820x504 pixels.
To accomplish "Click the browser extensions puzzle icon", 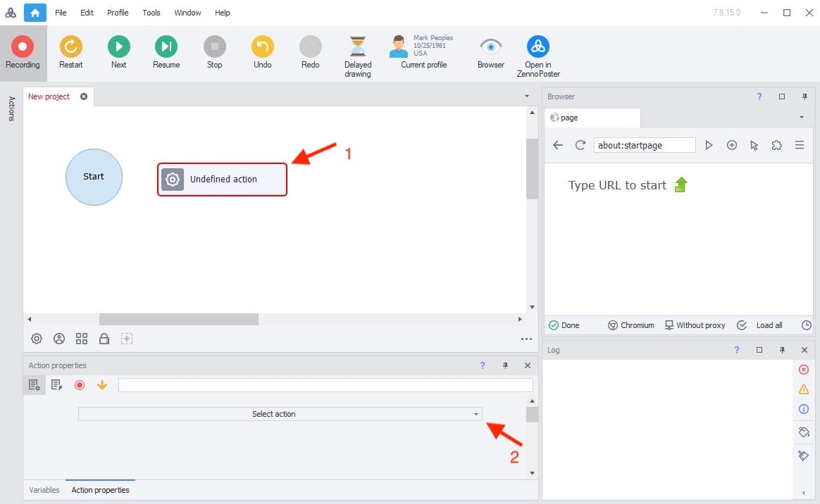I will [776, 145].
